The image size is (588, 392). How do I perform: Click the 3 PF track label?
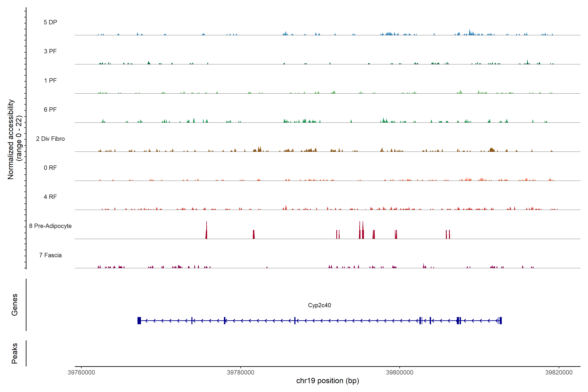(50, 51)
